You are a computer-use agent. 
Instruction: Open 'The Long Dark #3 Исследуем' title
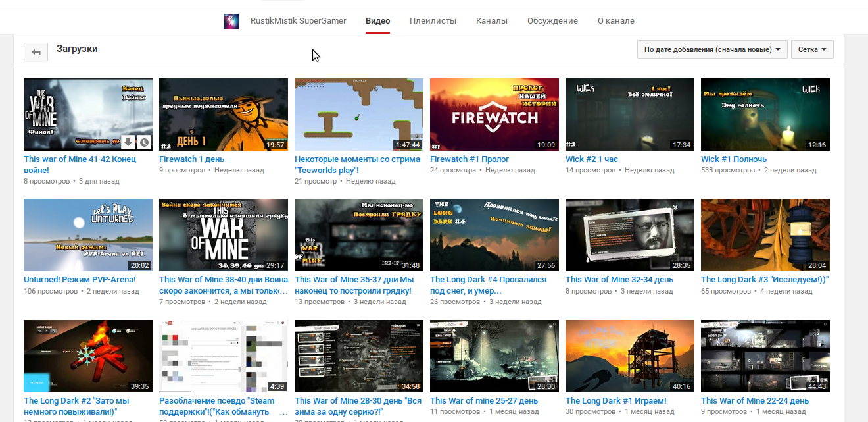(x=765, y=280)
